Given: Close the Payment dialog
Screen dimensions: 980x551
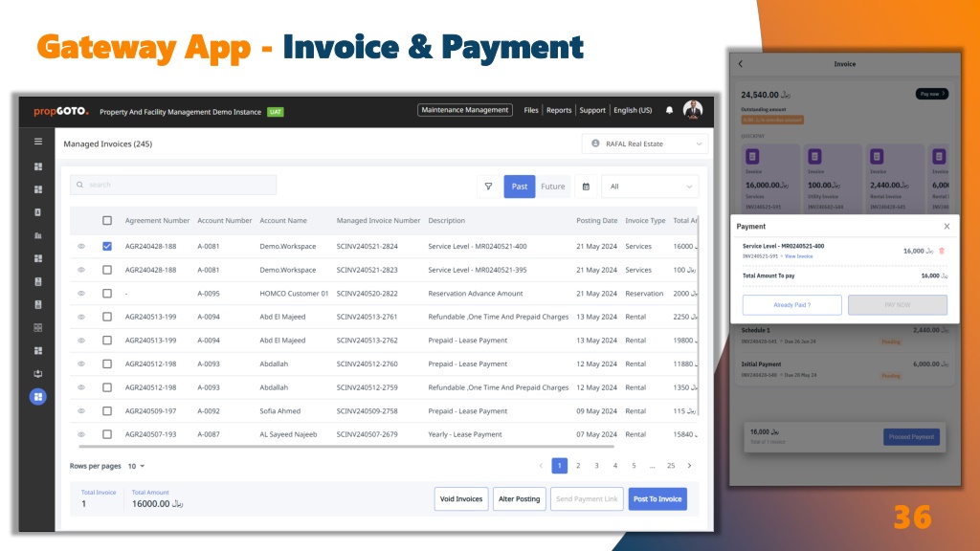Looking at the screenshot, I should click(x=947, y=226).
